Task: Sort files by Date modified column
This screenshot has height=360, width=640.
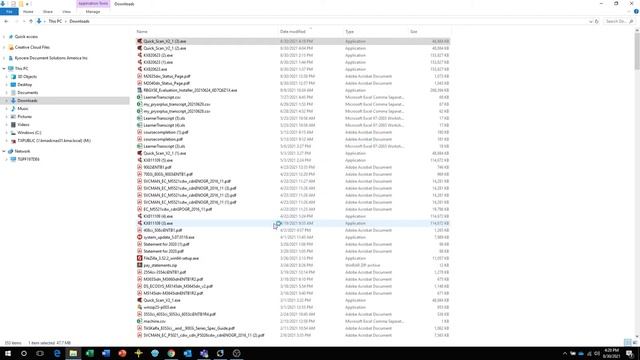Action: [x=293, y=31]
